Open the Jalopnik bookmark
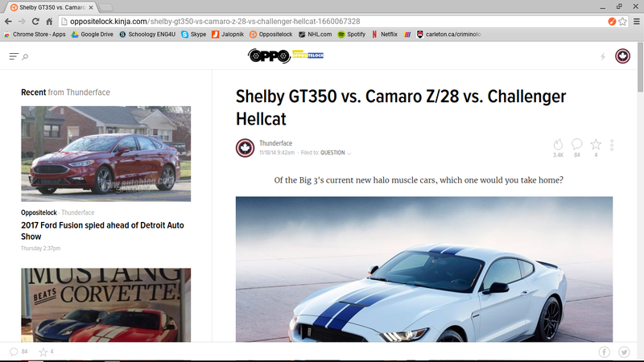This screenshot has height=362, width=644. tap(228, 35)
